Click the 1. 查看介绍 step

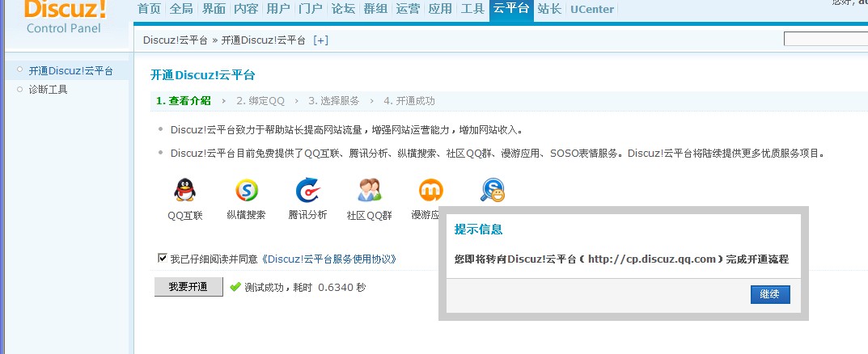(x=184, y=101)
